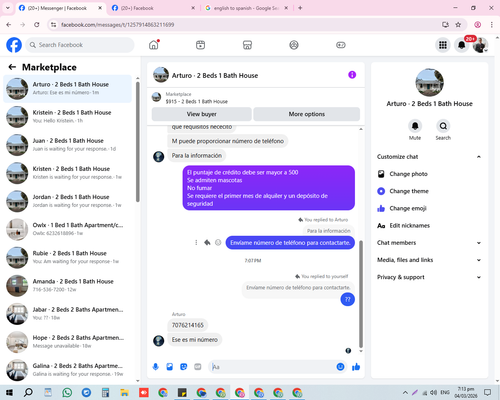The height and width of the screenshot is (400, 500).
Task: Open the Gaming icon in top navigation
Action: tap(341, 45)
